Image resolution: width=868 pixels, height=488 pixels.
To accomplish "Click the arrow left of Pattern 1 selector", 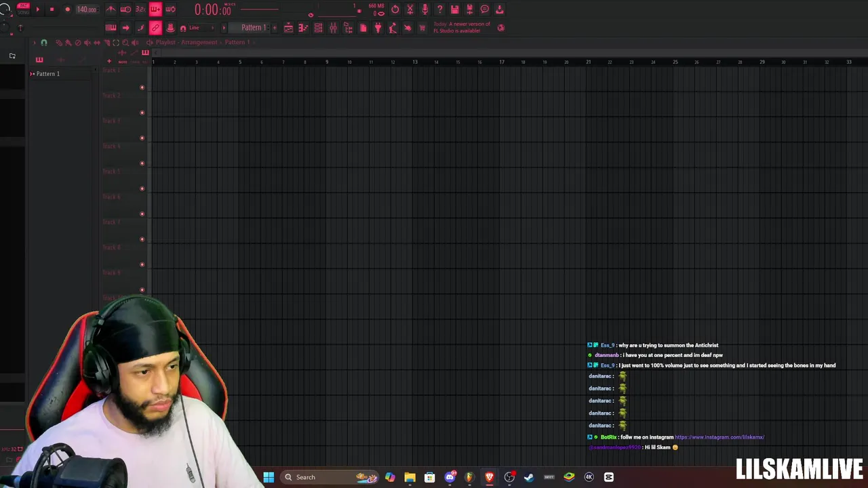I will click(224, 28).
